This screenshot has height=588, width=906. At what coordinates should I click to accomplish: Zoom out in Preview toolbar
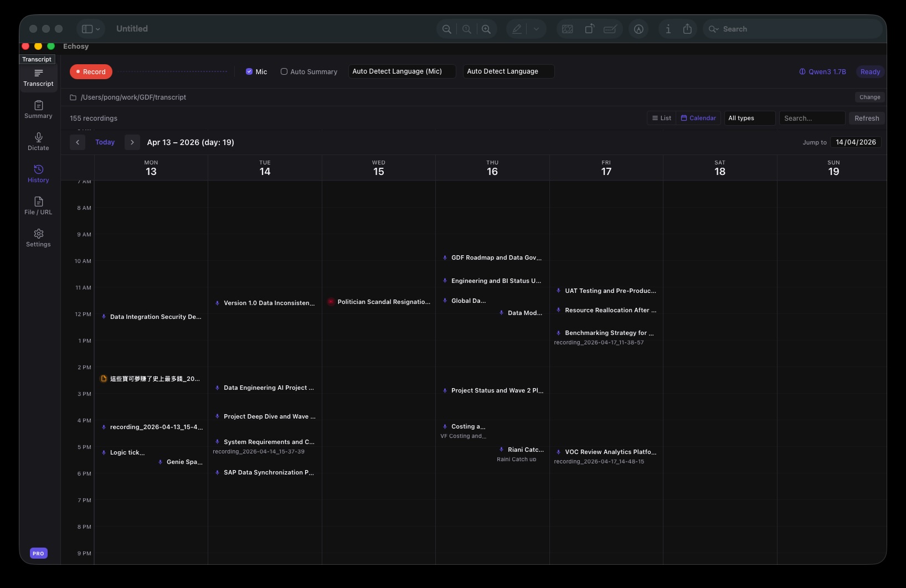446,29
